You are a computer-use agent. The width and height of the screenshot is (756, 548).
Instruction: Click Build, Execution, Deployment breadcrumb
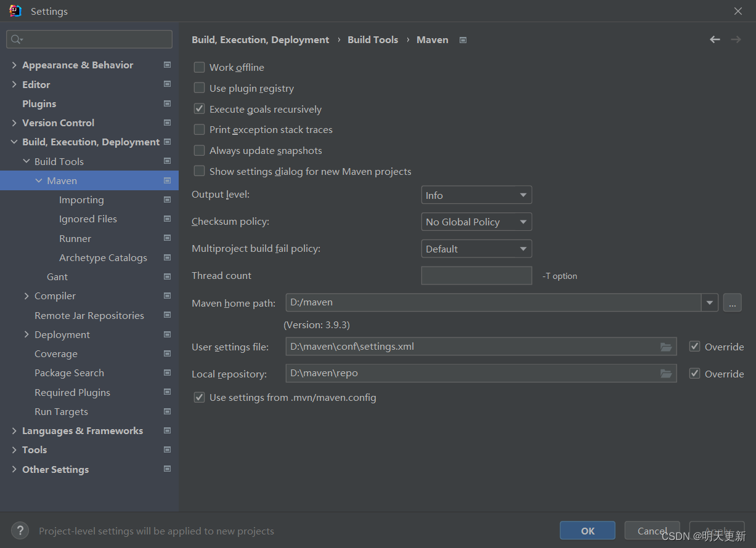pyautogui.click(x=261, y=39)
